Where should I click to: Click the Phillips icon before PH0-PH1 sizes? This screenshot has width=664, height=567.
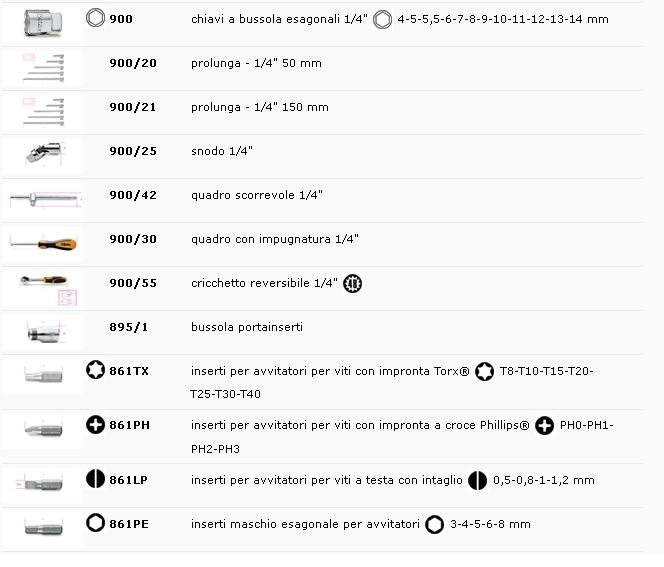point(544,425)
